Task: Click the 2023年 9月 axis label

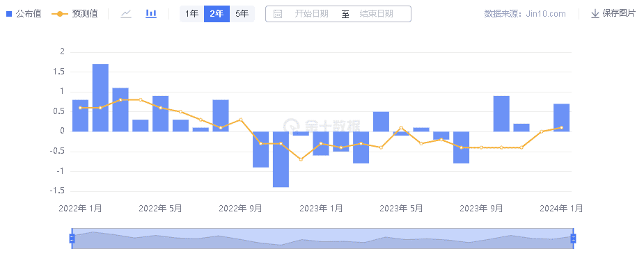Action: [481, 209]
